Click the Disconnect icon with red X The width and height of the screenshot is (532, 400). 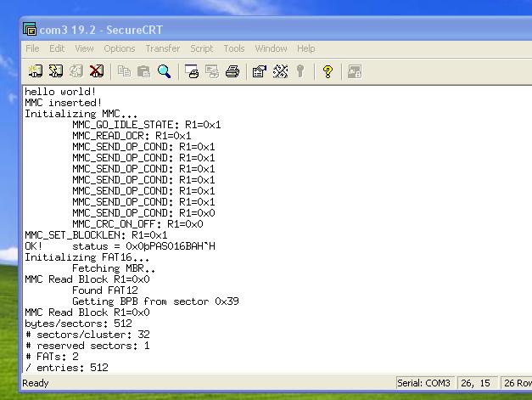pos(97,71)
